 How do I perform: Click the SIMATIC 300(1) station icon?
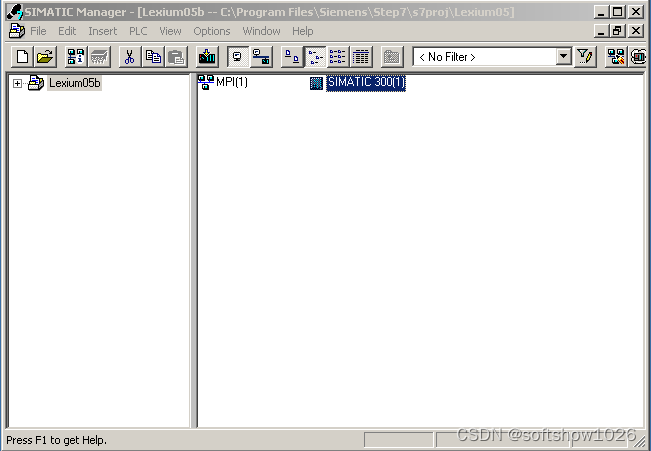(x=316, y=83)
